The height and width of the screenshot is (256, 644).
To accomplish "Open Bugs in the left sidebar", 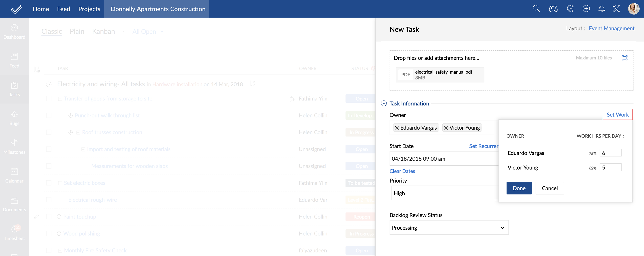I will pos(14,118).
